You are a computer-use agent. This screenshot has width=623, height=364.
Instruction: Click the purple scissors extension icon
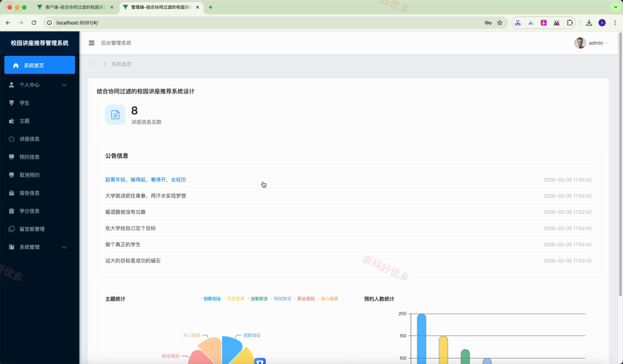tap(518, 22)
